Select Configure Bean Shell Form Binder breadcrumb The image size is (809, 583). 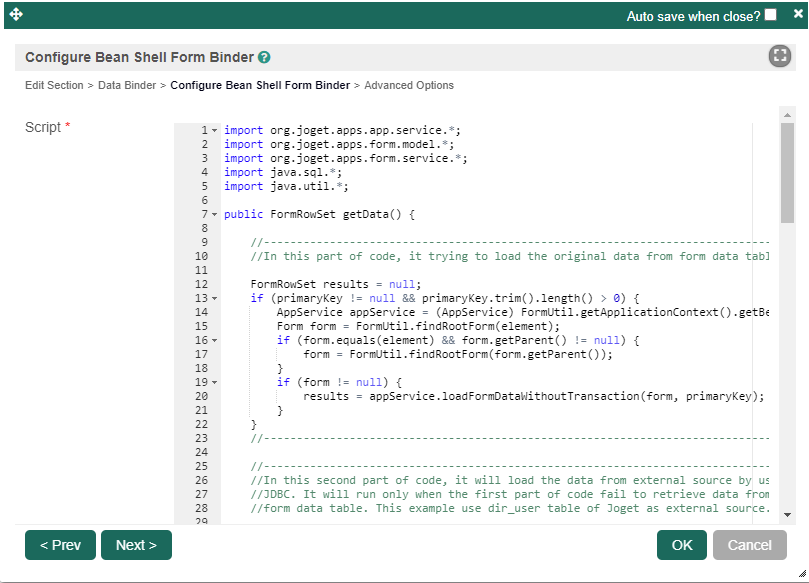[260, 86]
